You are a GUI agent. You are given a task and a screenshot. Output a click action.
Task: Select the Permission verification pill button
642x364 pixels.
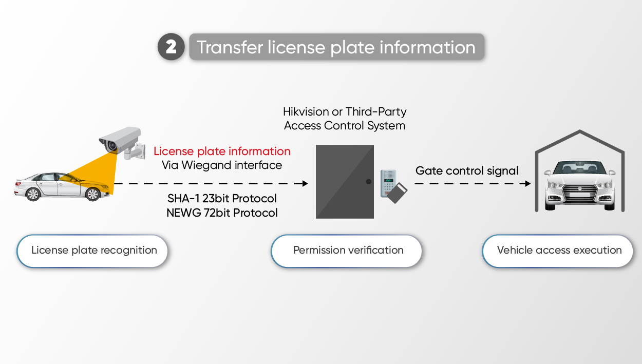pyautogui.click(x=347, y=251)
